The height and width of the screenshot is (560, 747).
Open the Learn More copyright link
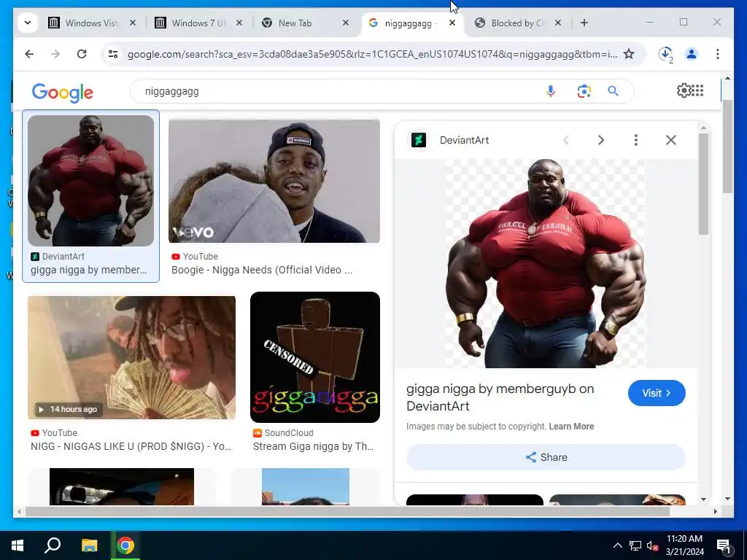(x=571, y=426)
